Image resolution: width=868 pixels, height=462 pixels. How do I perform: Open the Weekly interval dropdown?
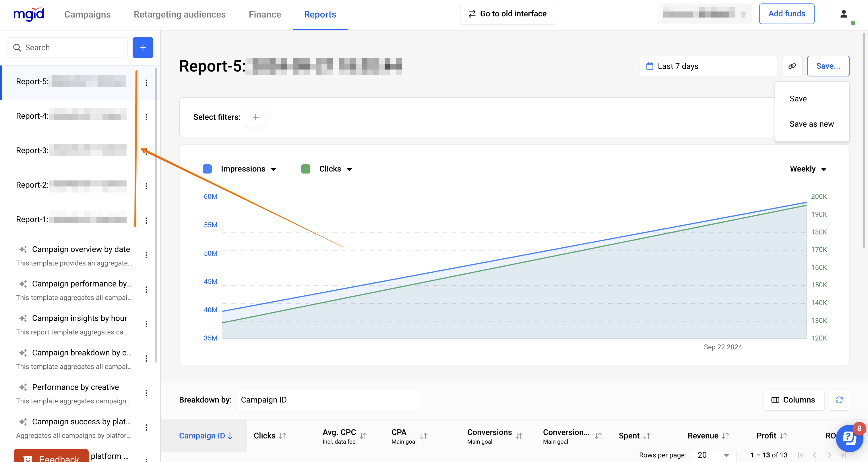808,169
